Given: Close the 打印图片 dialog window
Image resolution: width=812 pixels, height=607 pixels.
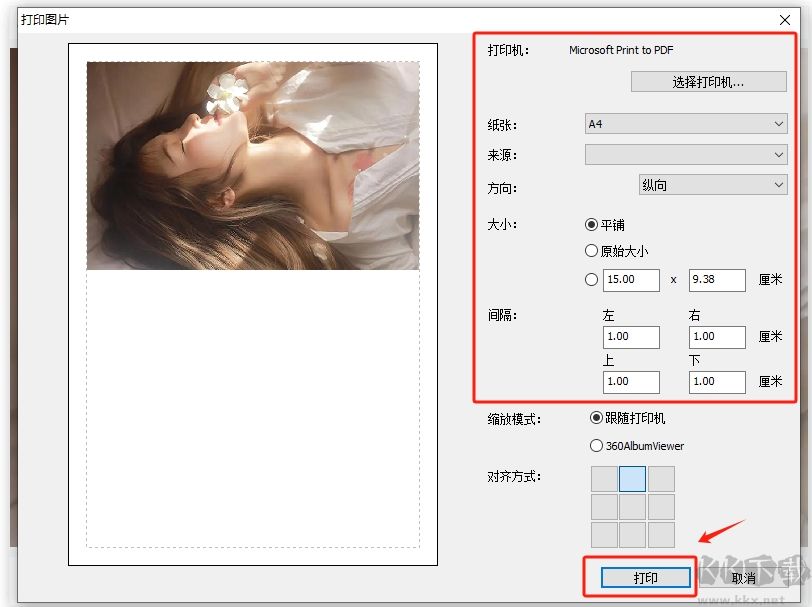Looking at the screenshot, I should 785,20.
